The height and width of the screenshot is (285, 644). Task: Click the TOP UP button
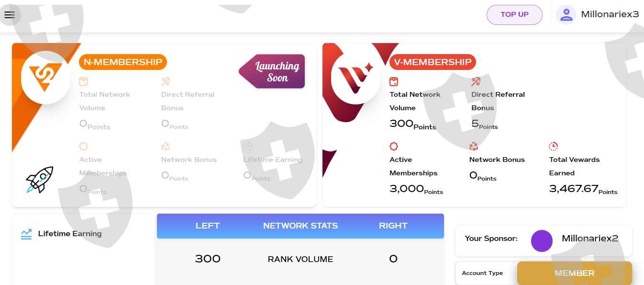point(514,14)
